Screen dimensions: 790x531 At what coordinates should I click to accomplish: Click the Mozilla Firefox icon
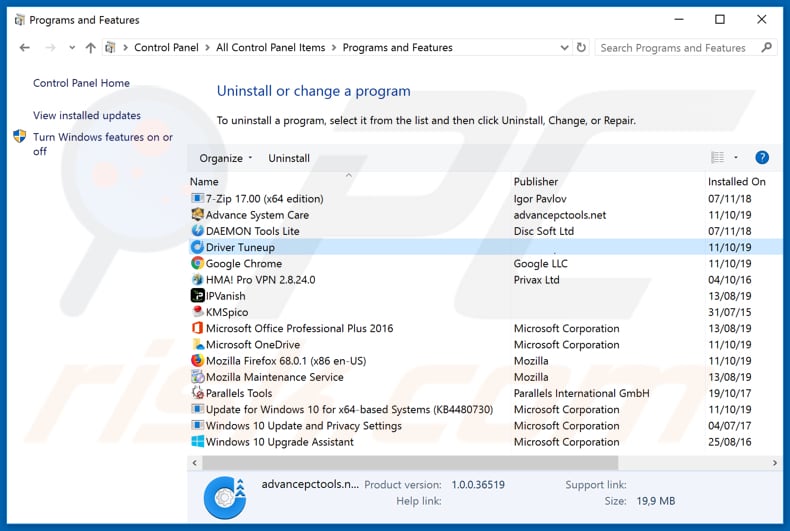(x=197, y=361)
